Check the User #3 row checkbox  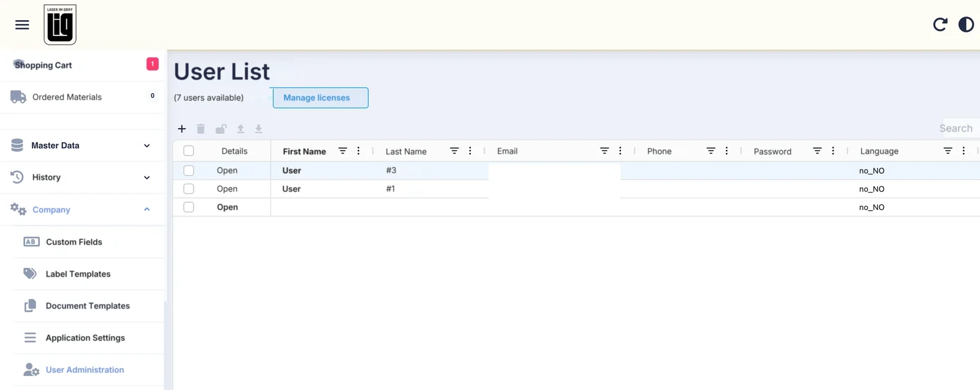189,170
